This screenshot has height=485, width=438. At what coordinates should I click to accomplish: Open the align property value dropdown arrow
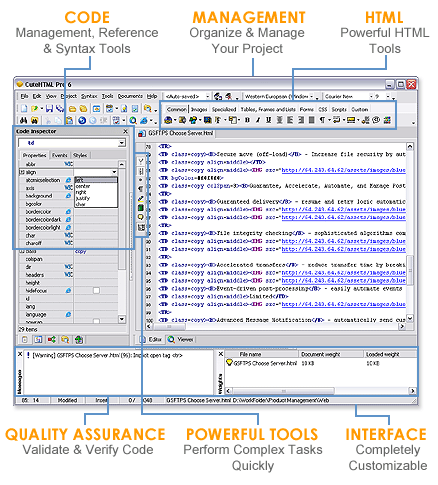coord(114,172)
